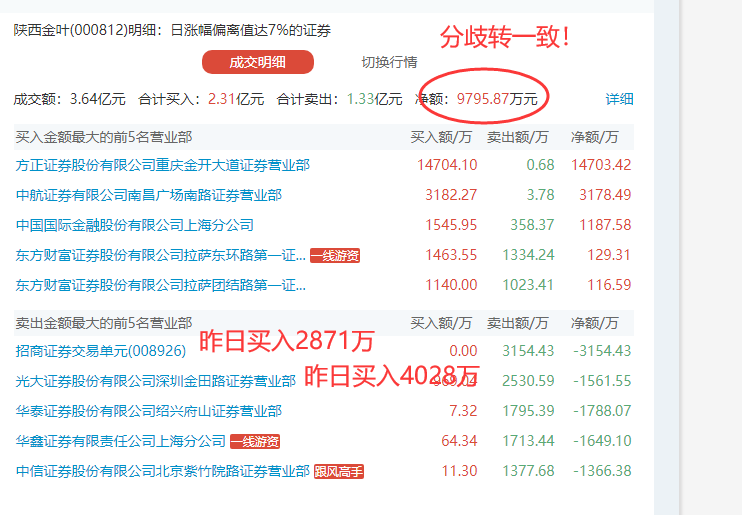Click net amount 129.31
Viewport: 742px width, 515px height.
(609, 255)
